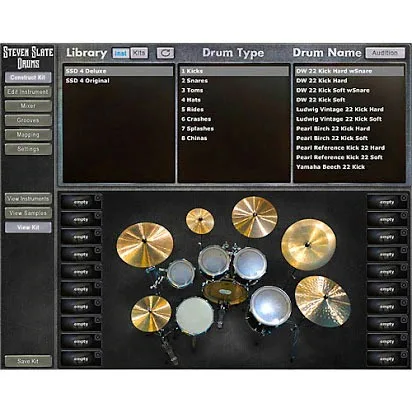Viewport: 412px width, 412px height.
Task: Click the View Kit button
Action: click(28, 227)
